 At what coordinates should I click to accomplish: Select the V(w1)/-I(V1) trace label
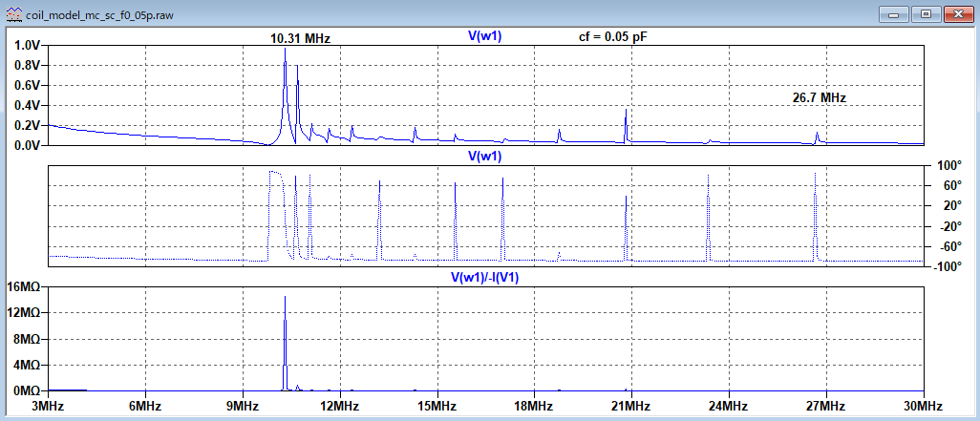[485, 277]
